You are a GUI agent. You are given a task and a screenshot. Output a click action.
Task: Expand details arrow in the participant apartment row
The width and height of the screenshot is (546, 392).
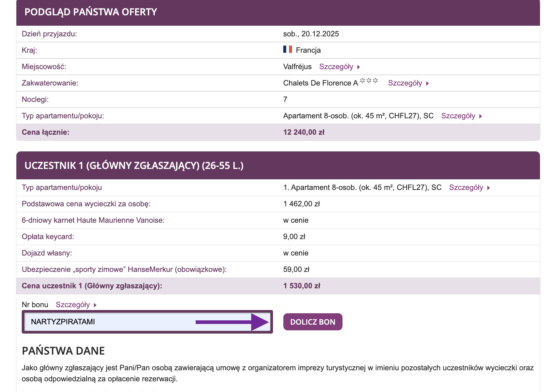[489, 188]
